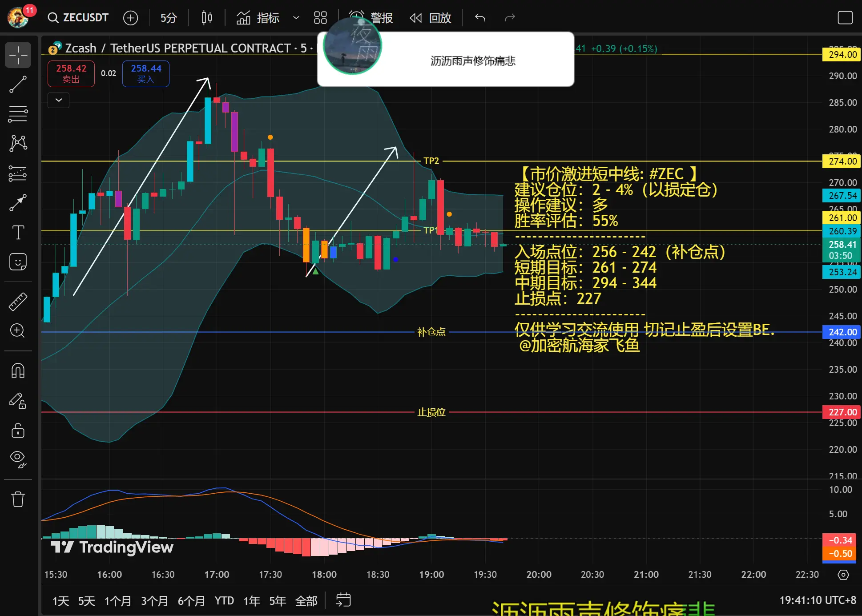Image resolution: width=862 pixels, height=616 pixels.
Task: Click the zoom in tool
Action: [18, 330]
